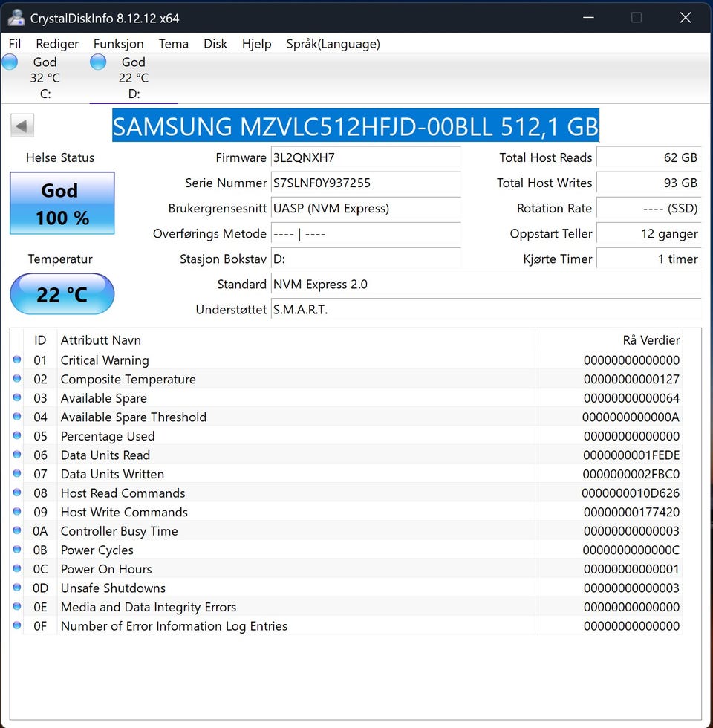Open the Hjelp menu
Image resolution: width=713 pixels, height=728 pixels.
tap(257, 44)
